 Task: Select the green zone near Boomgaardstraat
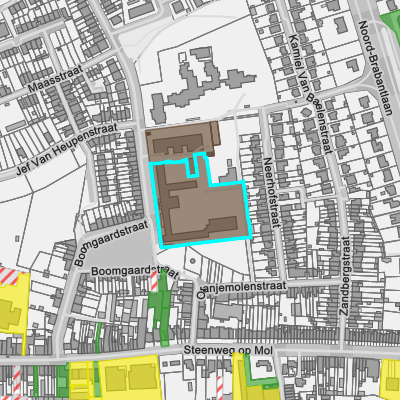point(161,308)
